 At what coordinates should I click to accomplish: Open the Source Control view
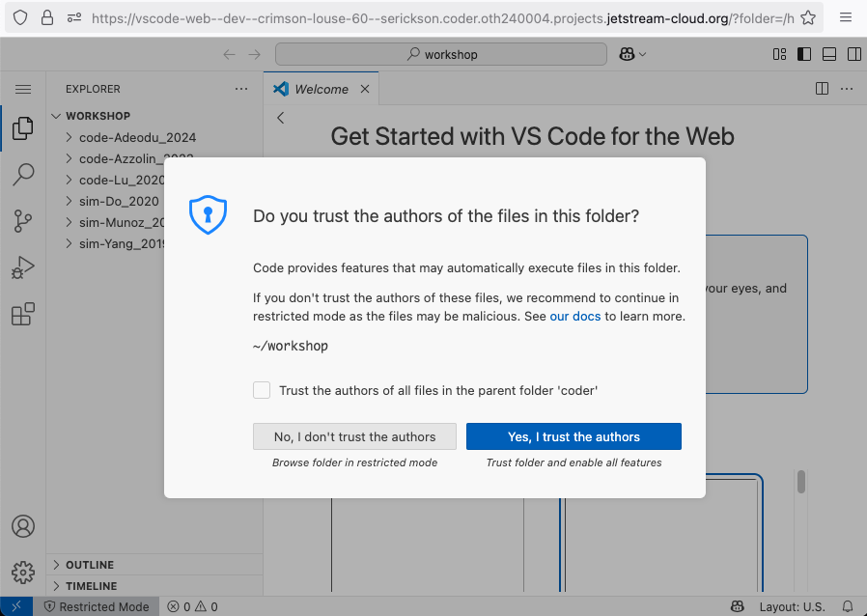pyautogui.click(x=23, y=221)
